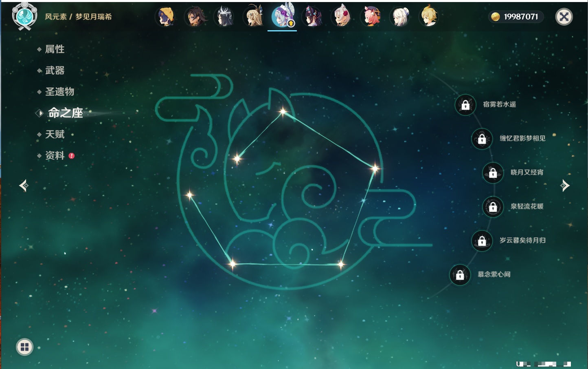The height and width of the screenshot is (369, 588).
Task: Open the 属性 attributes menu
Action: [x=55, y=49]
